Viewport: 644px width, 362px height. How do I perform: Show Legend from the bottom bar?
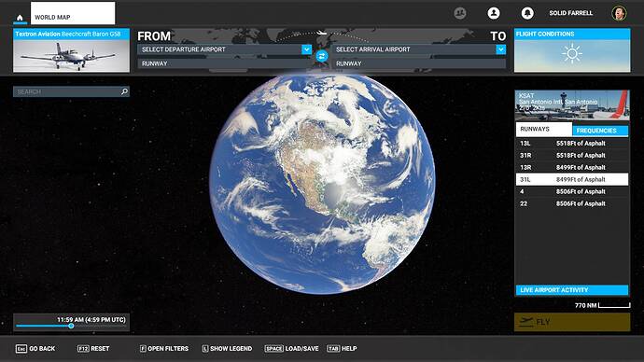click(x=227, y=348)
